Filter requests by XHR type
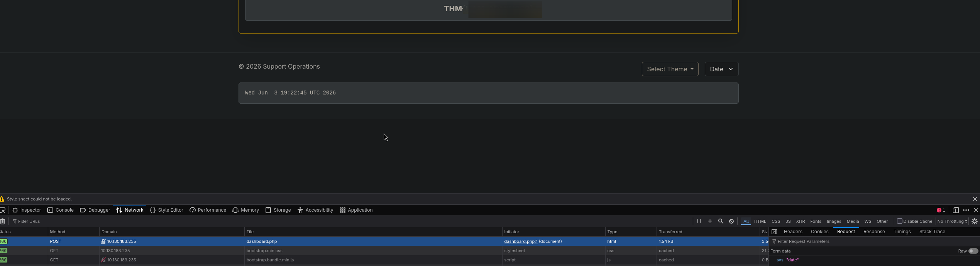 pos(800,221)
